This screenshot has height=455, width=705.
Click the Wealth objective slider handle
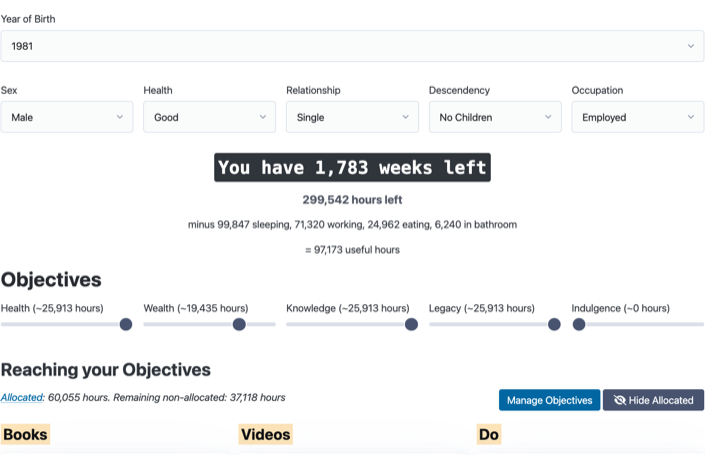[239, 324]
